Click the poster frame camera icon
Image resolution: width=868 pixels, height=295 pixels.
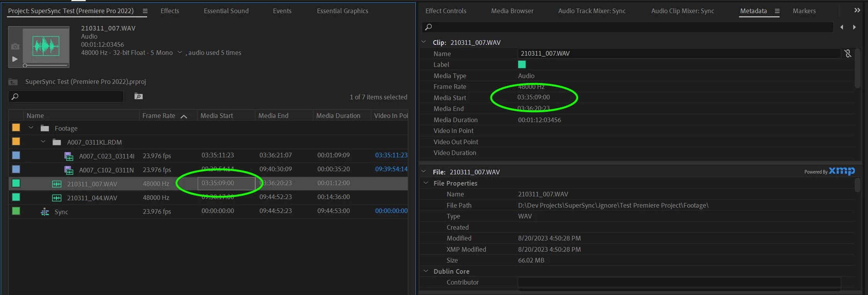15,46
